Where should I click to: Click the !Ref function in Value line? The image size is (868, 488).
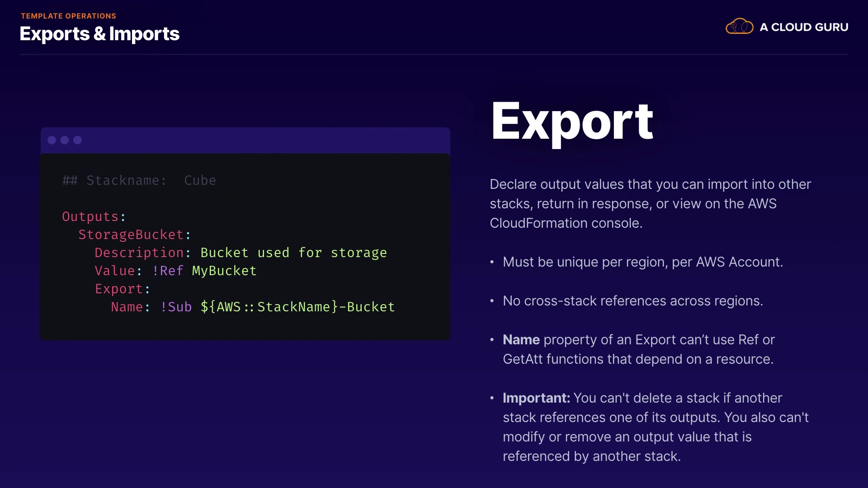point(168,271)
